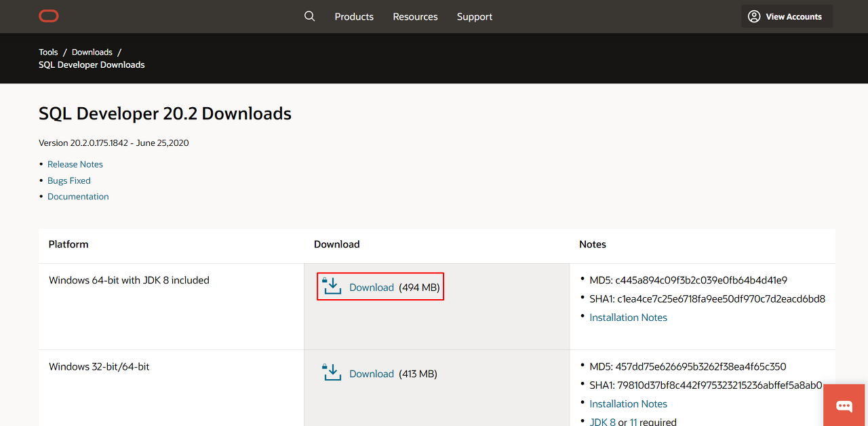Click the Platform column header
The height and width of the screenshot is (426, 868).
tap(68, 244)
